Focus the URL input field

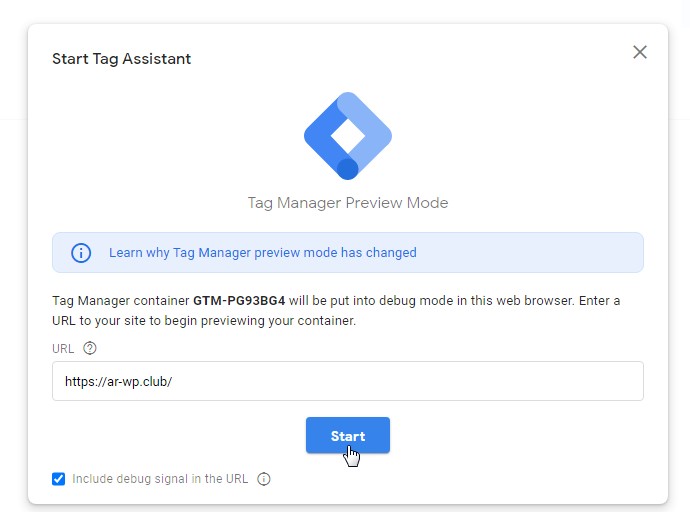(x=400, y=381)
